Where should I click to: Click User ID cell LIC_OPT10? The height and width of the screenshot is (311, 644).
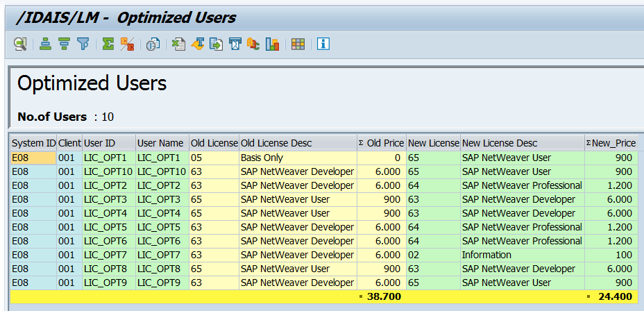pos(108,171)
